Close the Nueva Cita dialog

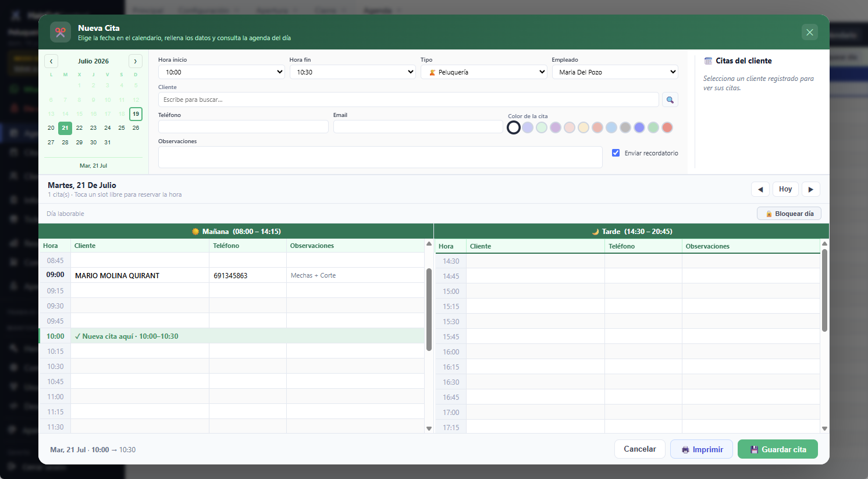point(809,32)
